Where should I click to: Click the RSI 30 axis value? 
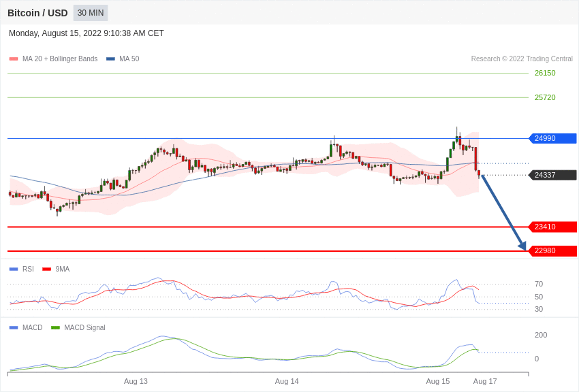[539, 309]
